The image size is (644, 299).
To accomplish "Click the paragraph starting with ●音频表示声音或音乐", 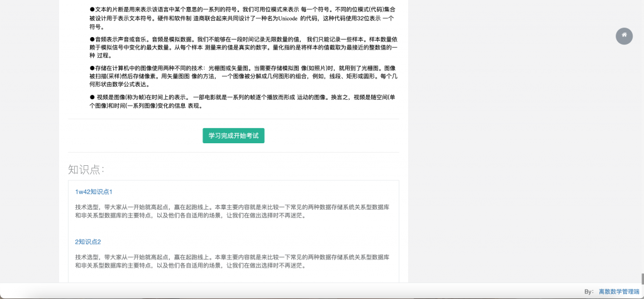I will (x=243, y=48).
